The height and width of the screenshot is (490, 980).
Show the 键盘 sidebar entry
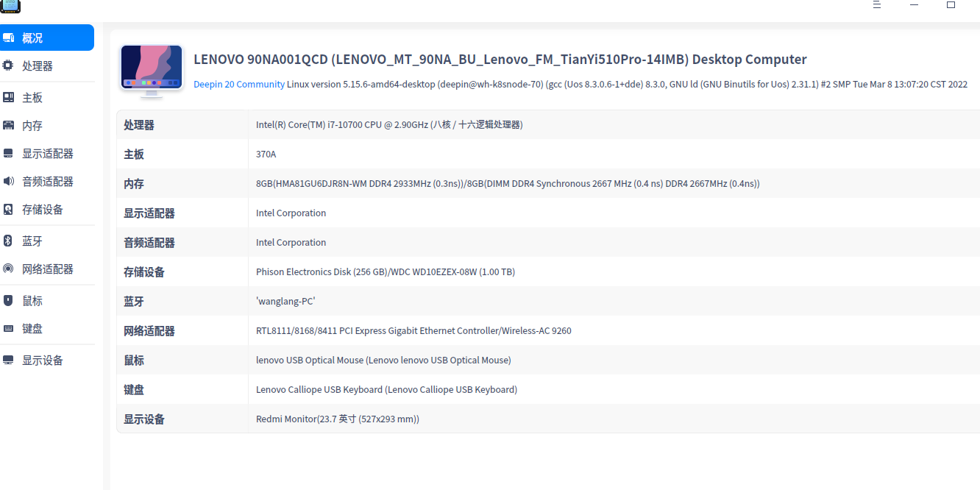point(47,328)
